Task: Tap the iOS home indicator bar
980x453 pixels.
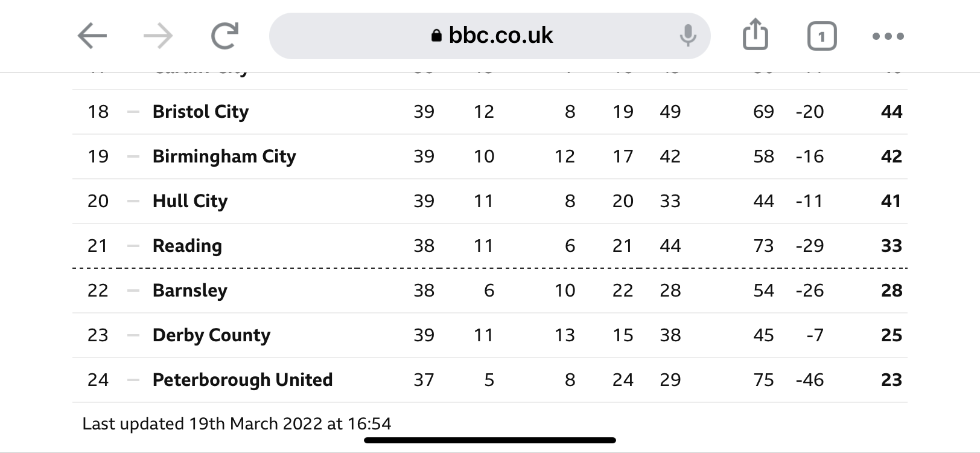Action: 490,440
